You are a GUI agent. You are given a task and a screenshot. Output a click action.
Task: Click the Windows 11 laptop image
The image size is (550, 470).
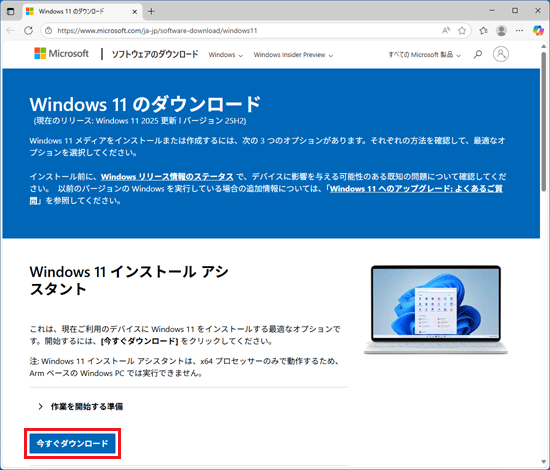pos(436,310)
